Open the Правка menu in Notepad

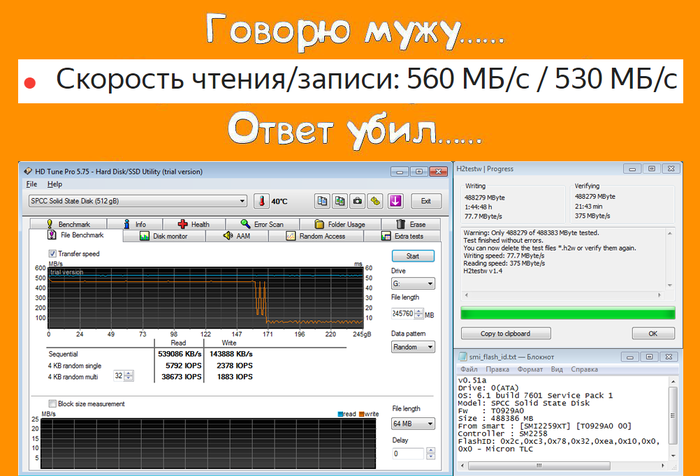coord(497,369)
